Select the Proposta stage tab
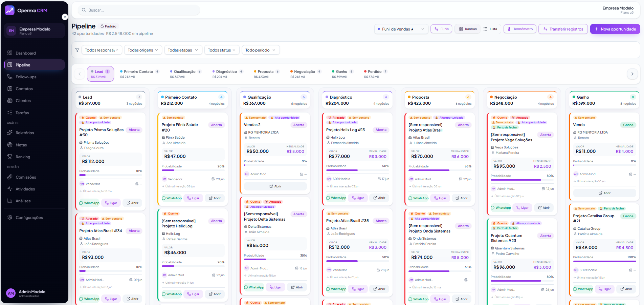This screenshot has width=644, height=305. [x=267, y=74]
